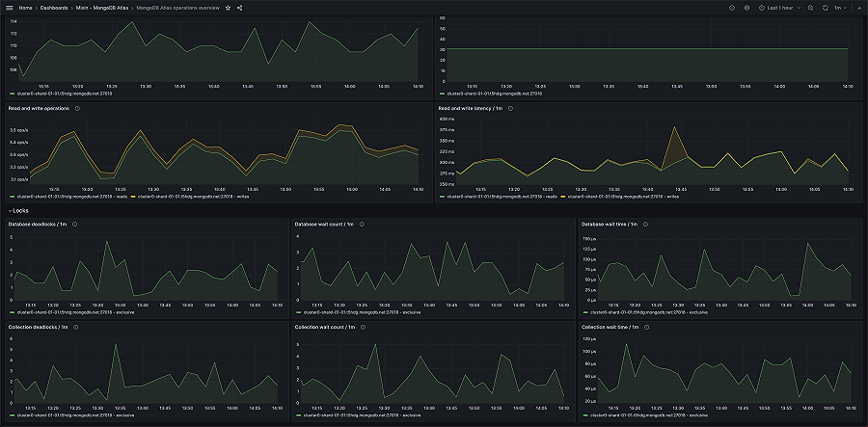868x427 pixels.
Task: Star this dashboard as favorite
Action: coord(228,8)
